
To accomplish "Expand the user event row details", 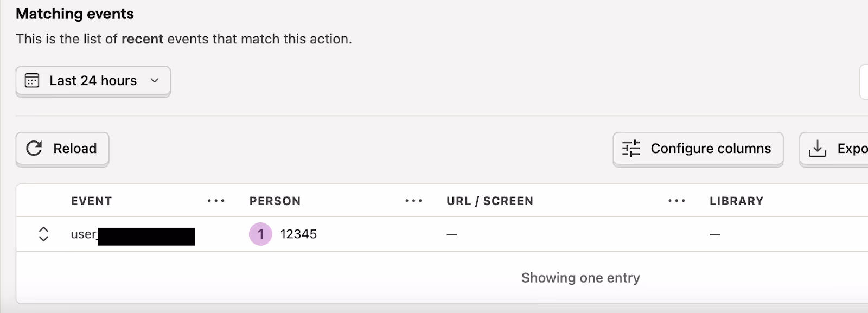I will coord(43,234).
